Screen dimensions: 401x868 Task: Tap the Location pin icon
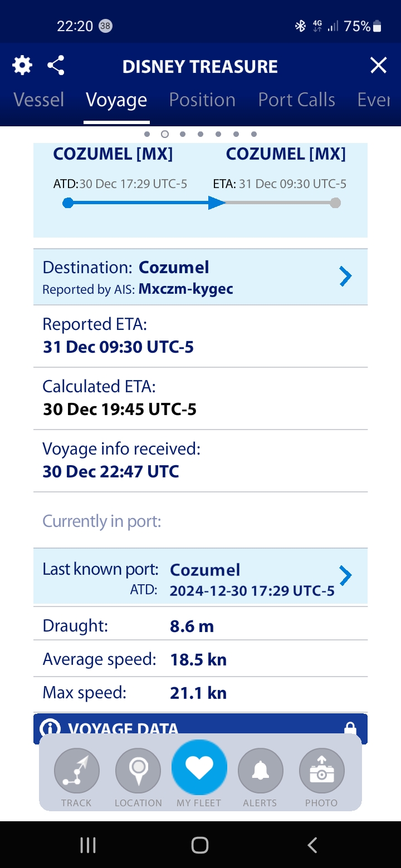click(x=138, y=770)
